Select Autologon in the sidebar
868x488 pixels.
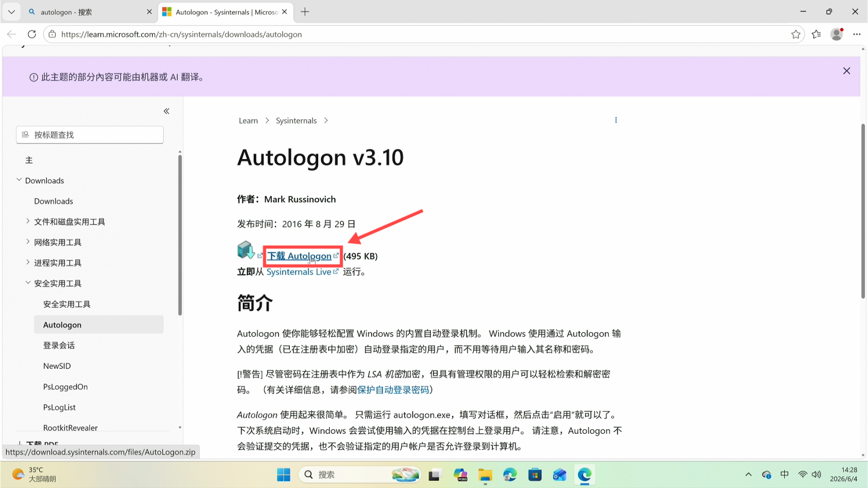pyautogui.click(x=99, y=325)
